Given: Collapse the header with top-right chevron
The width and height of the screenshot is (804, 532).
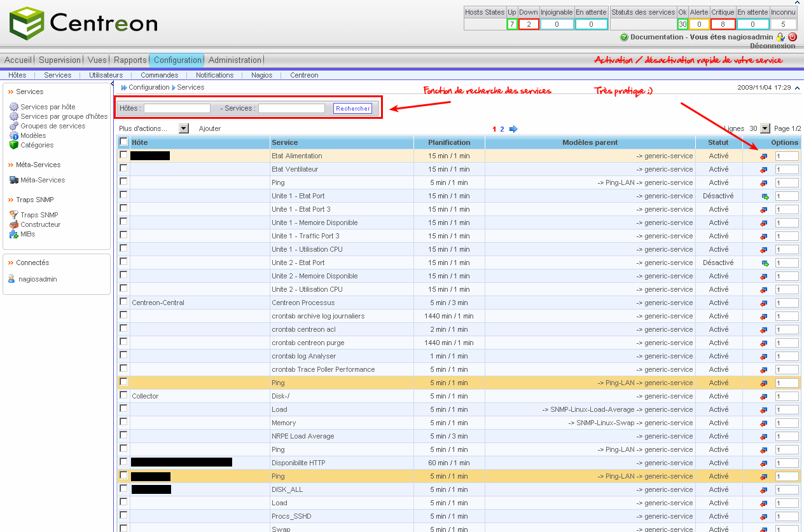Looking at the screenshot, I should pyautogui.click(x=796, y=88).
